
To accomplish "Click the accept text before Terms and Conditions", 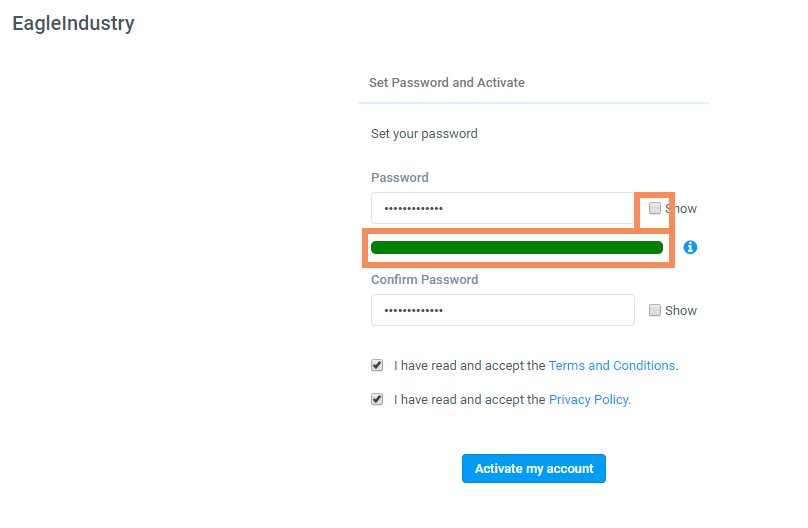I will tap(469, 366).
